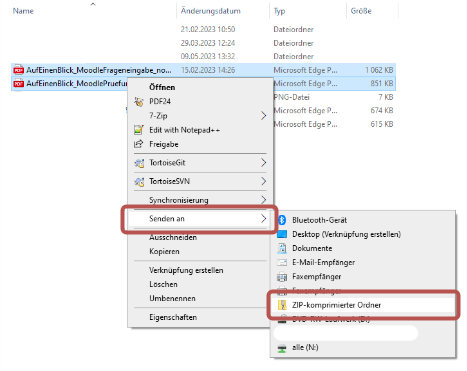
Task: Expand the 7-Zip submenu arrow
Action: [263, 116]
